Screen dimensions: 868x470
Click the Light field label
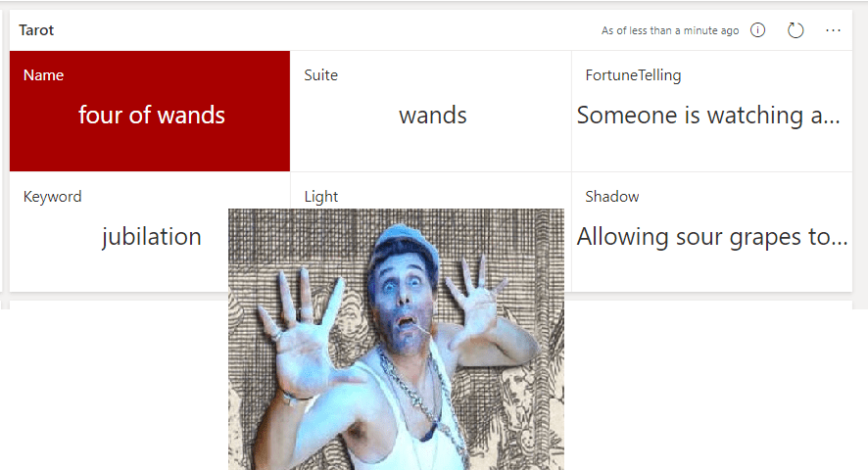click(x=321, y=197)
